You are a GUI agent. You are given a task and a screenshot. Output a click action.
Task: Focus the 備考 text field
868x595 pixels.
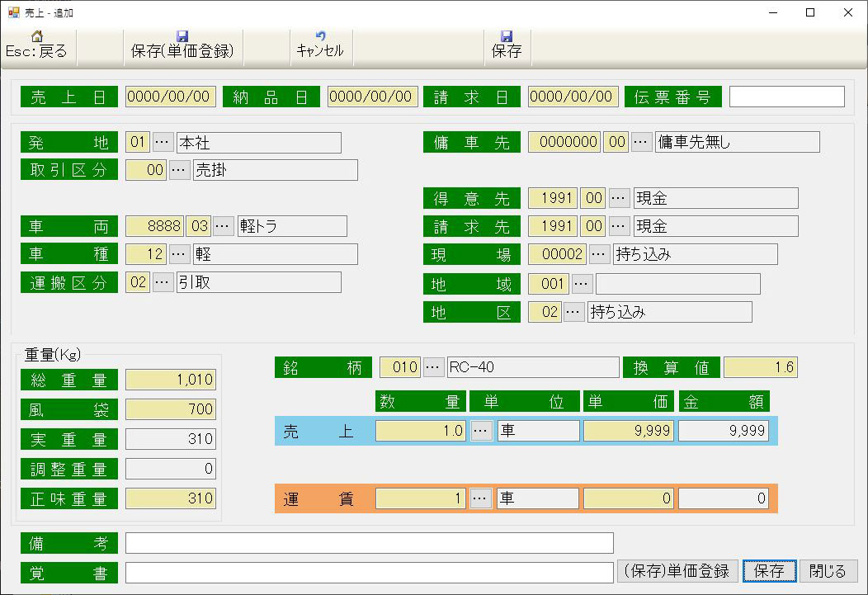(x=369, y=543)
